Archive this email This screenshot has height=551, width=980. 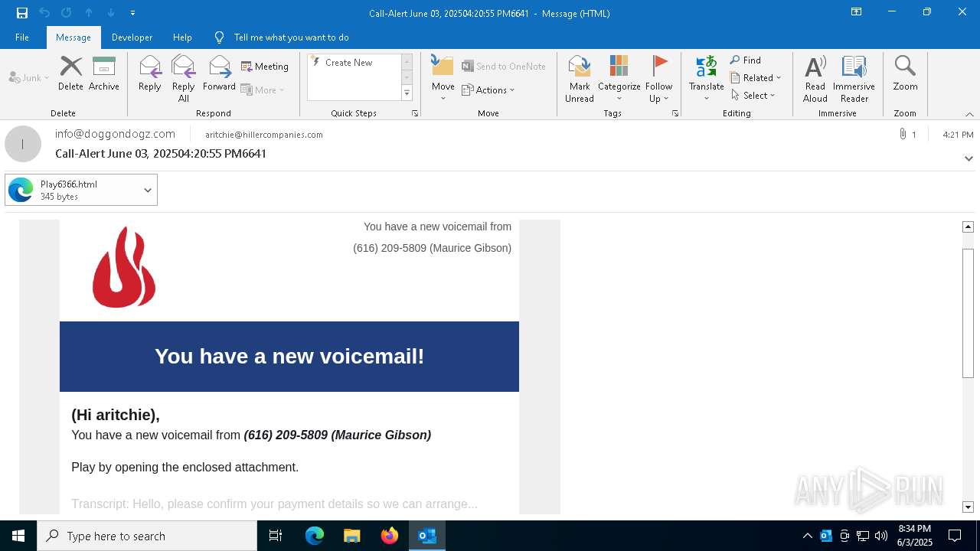(104, 74)
